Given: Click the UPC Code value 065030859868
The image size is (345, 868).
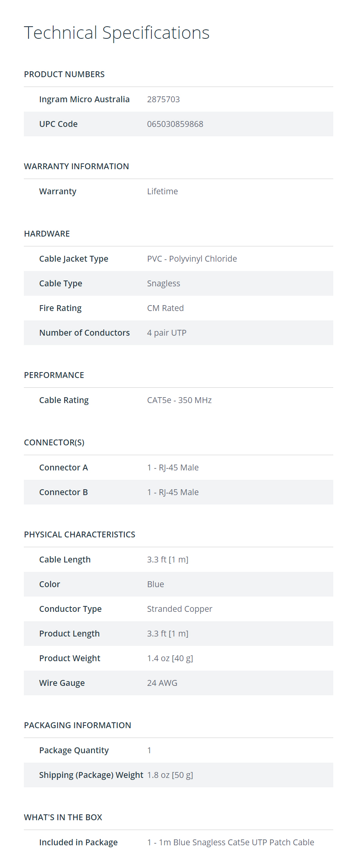Looking at the screenshot, I should coord(175,124).
